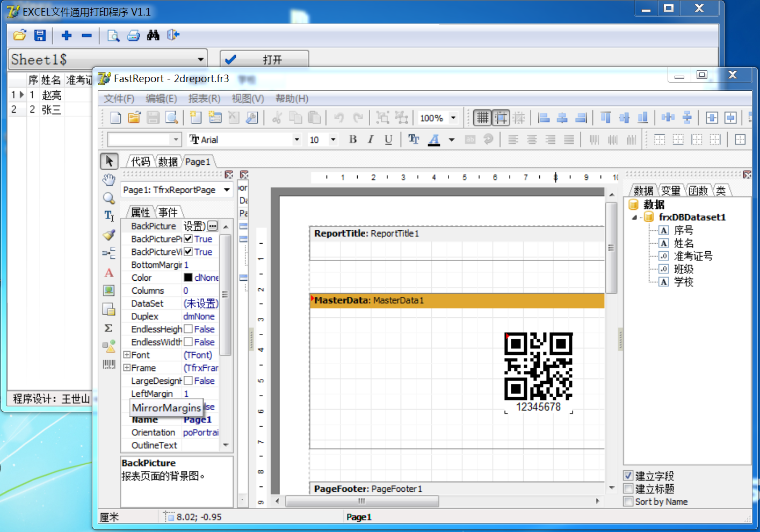Open the font settings TT icon

[414, 140]
